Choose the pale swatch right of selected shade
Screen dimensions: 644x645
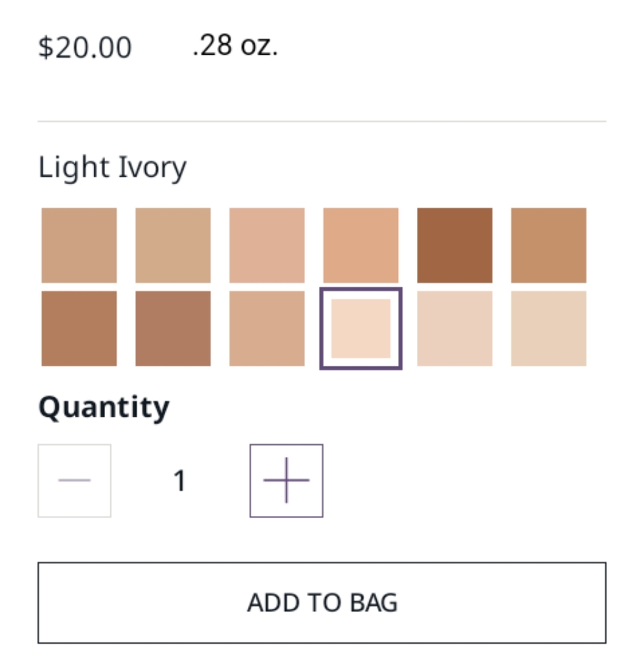point(455,329)
